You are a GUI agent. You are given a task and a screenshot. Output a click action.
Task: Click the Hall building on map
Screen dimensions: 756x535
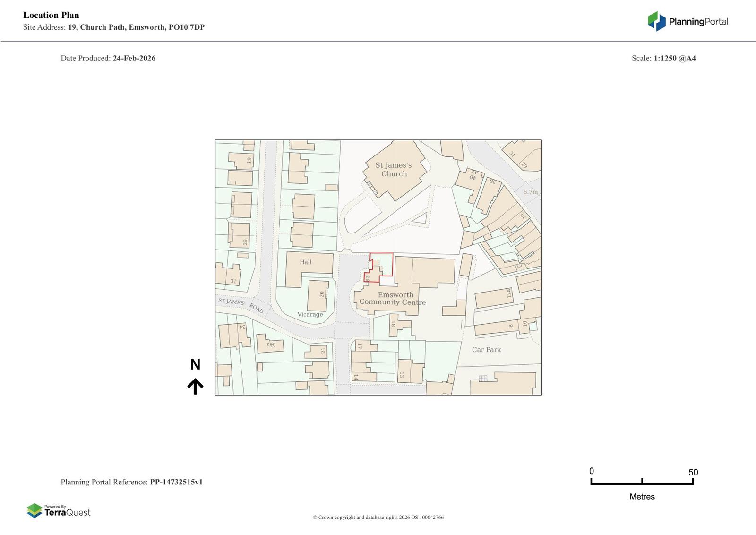pyautogui.click(x=305, y=263)
